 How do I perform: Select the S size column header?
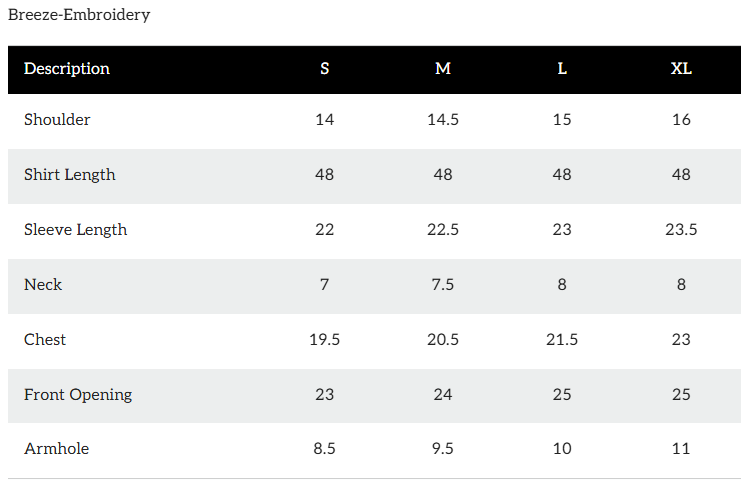click(x=324, y=69)
